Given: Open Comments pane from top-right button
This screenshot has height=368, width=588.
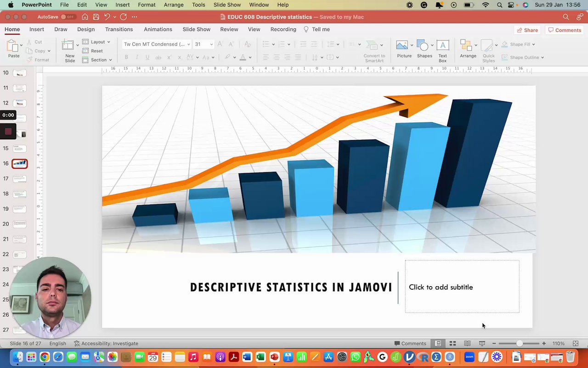Looking at the screenshot, I should (x=565, y=30).
